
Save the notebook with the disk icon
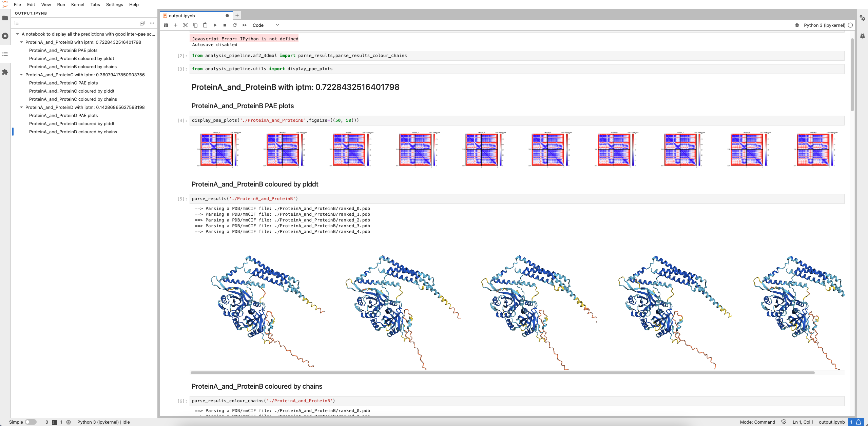click(166, 25)
